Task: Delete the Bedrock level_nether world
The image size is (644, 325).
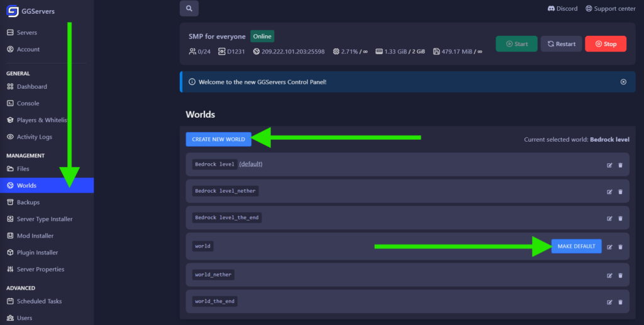Action: tap(620, 191)
